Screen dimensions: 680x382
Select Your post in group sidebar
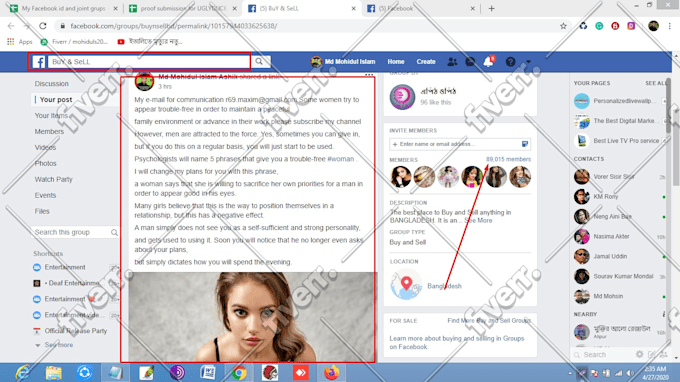point(56,99)
